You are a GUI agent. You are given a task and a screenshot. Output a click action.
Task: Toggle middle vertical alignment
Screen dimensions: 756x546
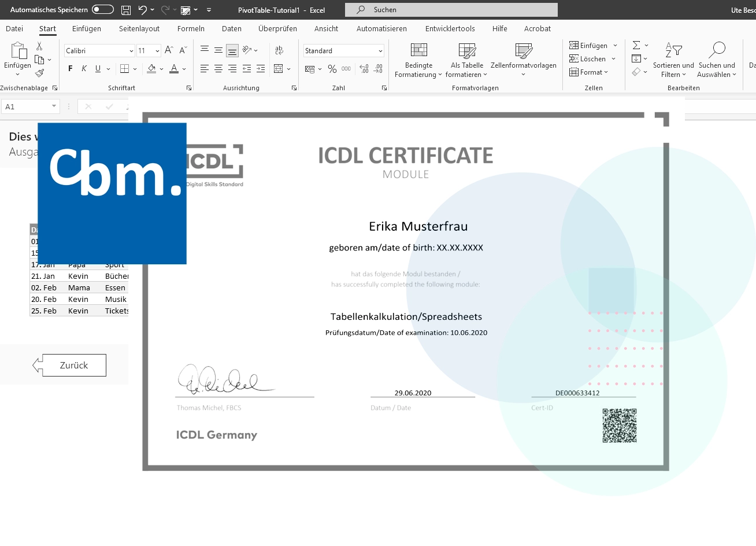coord(218,50)
